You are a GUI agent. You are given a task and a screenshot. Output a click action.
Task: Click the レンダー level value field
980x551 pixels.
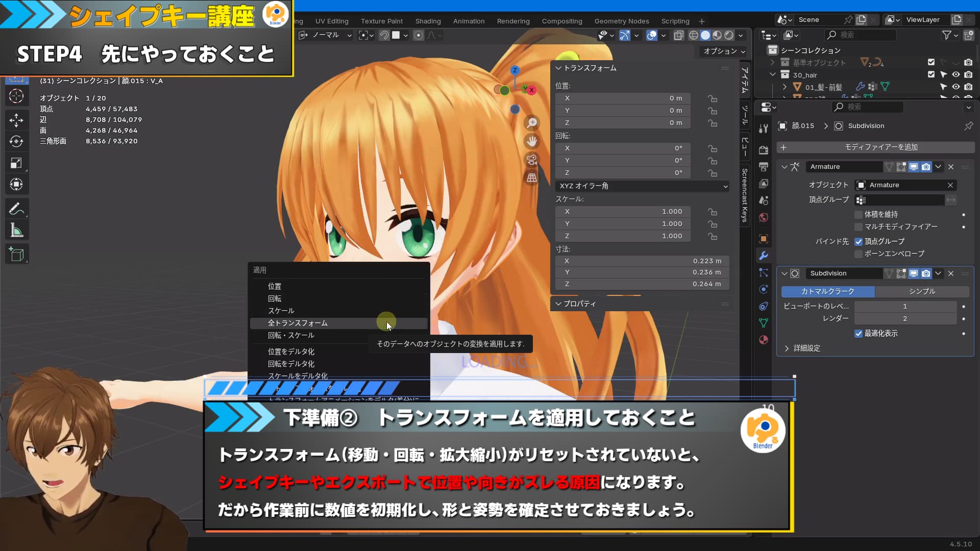[905, 319]
